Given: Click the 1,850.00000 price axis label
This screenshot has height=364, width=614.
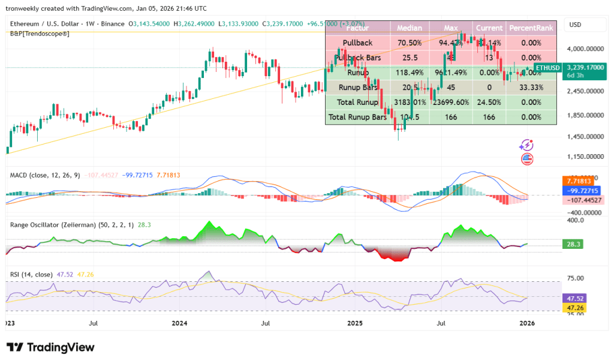Looking at the screenshot, I should click(x=585, y=116).
